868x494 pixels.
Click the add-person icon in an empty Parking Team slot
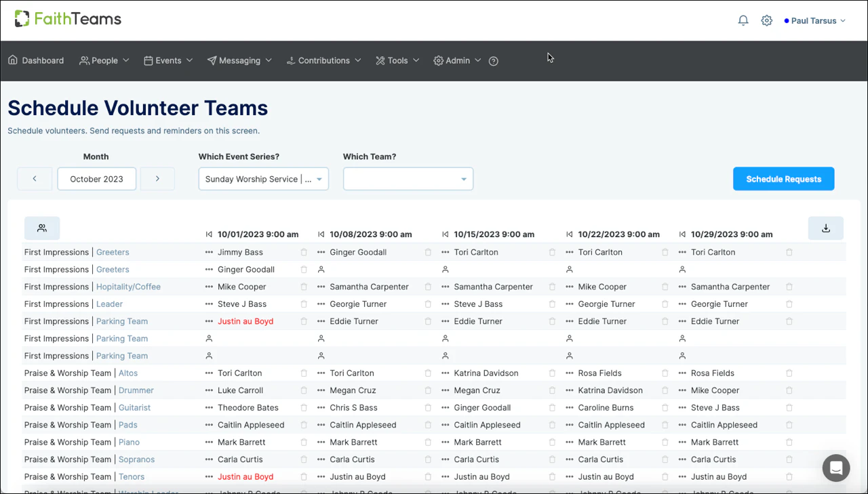[209, 338]
